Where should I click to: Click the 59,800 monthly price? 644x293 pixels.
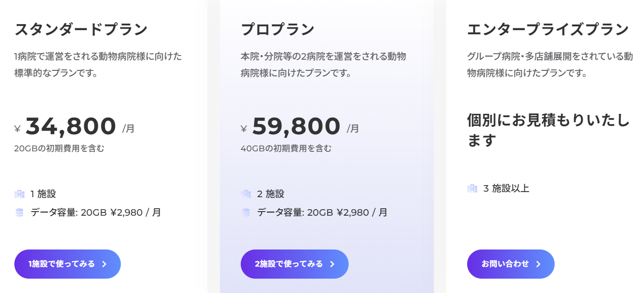(296, 126)
